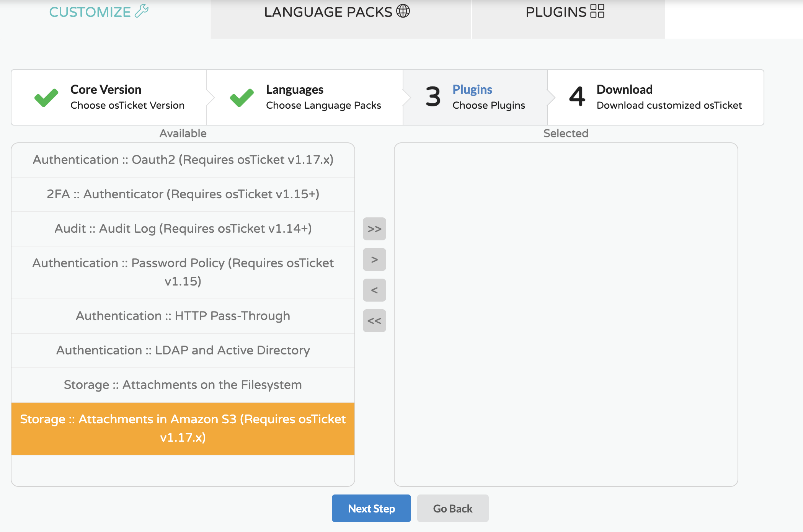The height and width of the screenshot is (532, 803).
Task: Select the Attachments on the Filesystem plugin
Action: [183, 385]
